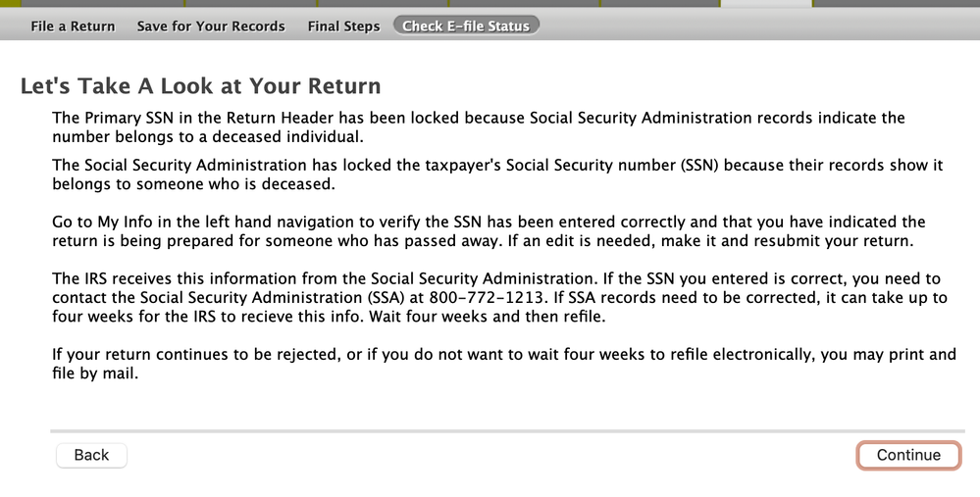Click the dark gray top strip section left of active tab
This screenshot has height=497, width=980.
point(660,3)
